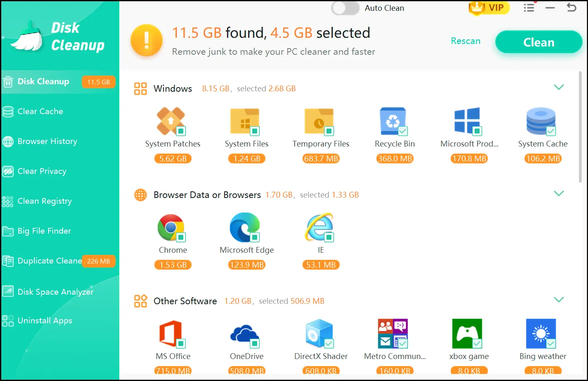Click the yellow exclamation warning icon
Viewport: 588px width, 381px height.
(146, 40)
